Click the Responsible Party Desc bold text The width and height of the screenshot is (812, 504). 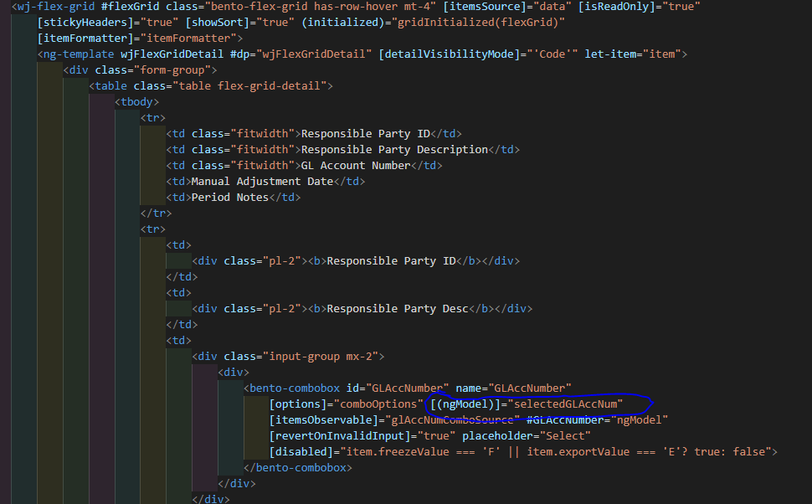pos(397,309)
